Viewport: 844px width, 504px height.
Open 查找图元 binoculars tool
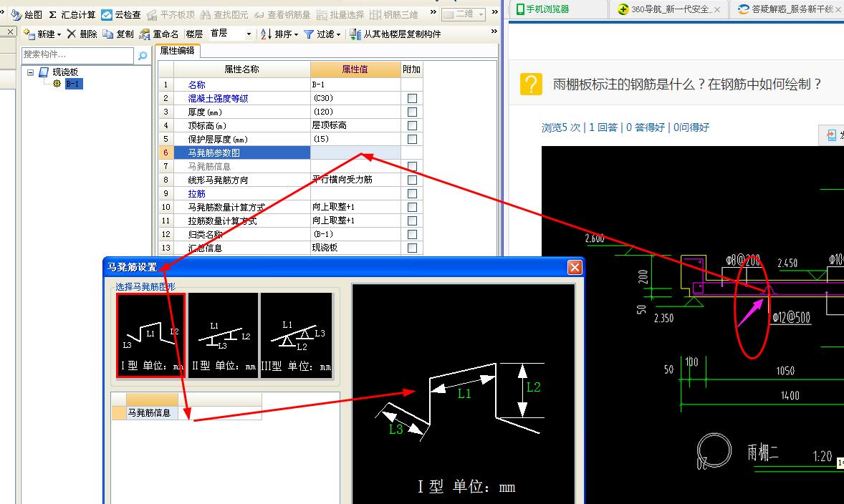[224, 14]
